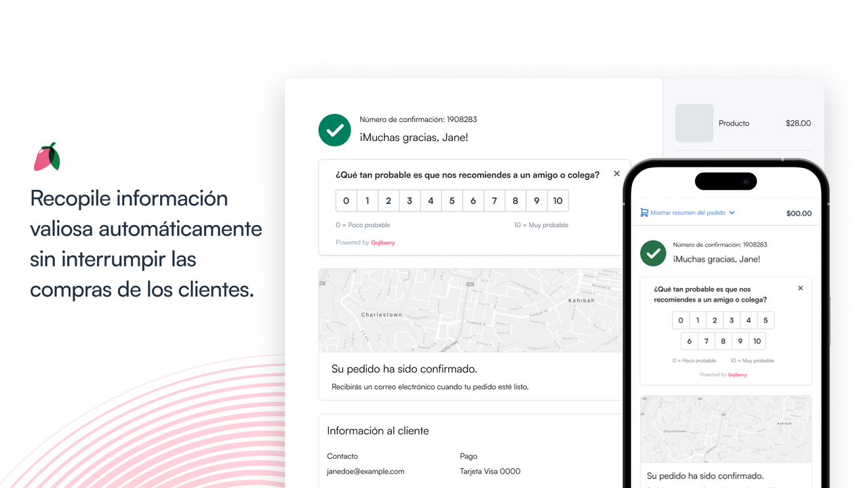Choose score 2 in phone survey
The height and width of the screenshot is (488, 868).
[715, 321]
